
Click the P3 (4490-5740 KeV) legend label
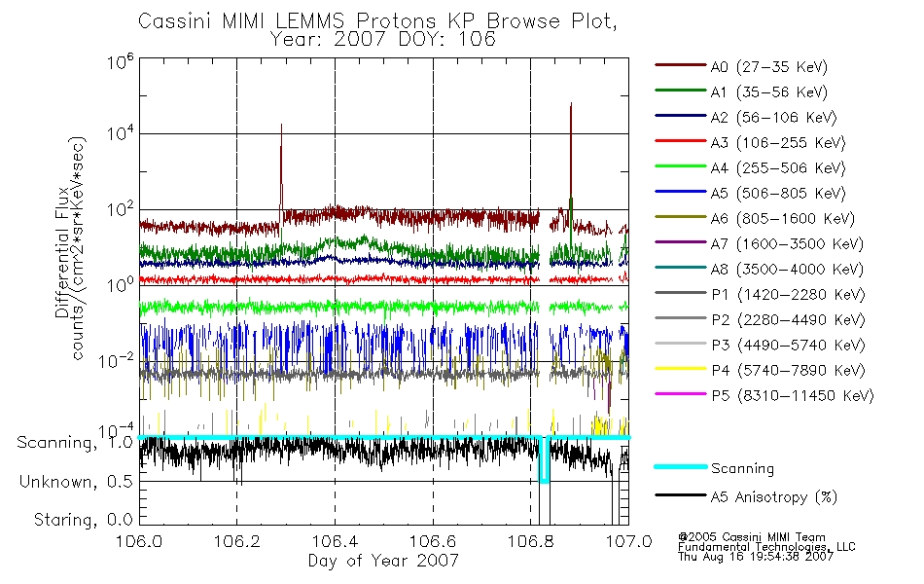coord(788,346)
